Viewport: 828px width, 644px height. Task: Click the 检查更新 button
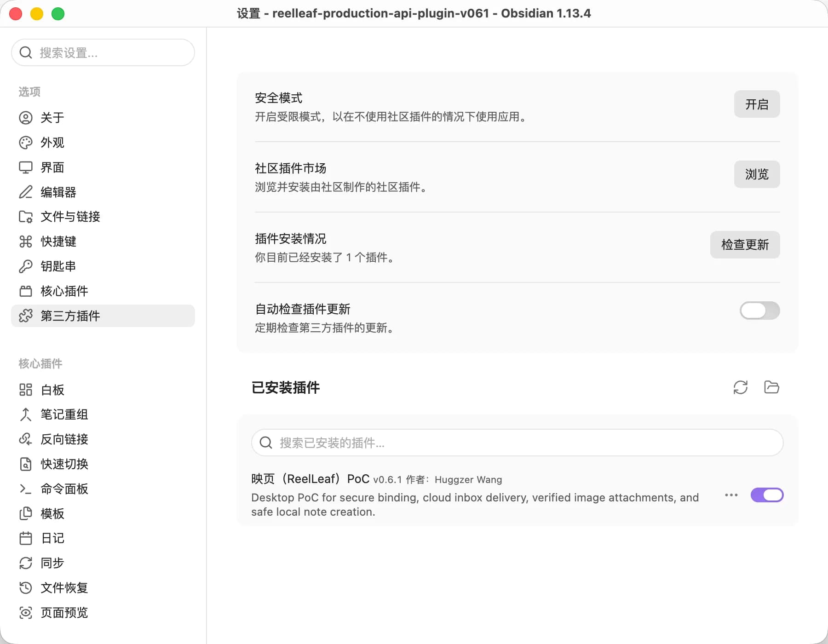pos(745,245)
